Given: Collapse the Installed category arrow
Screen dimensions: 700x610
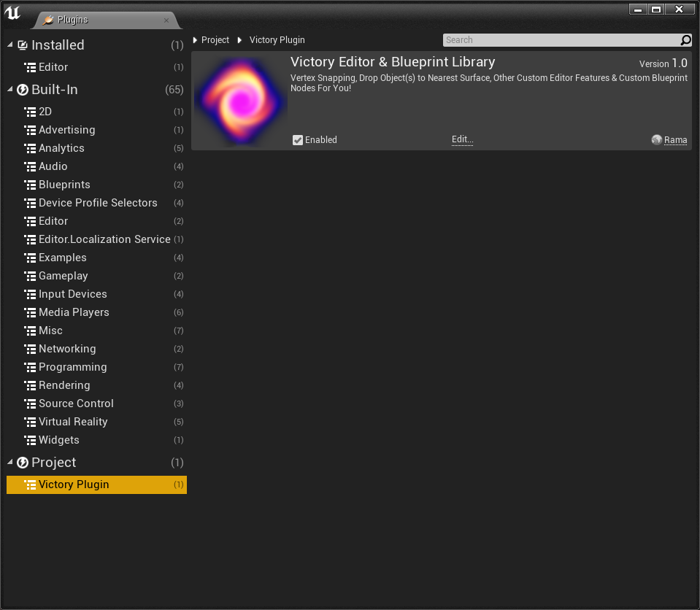Looking at the screenshot, I should pyautogui.click(x=9, y=45).
